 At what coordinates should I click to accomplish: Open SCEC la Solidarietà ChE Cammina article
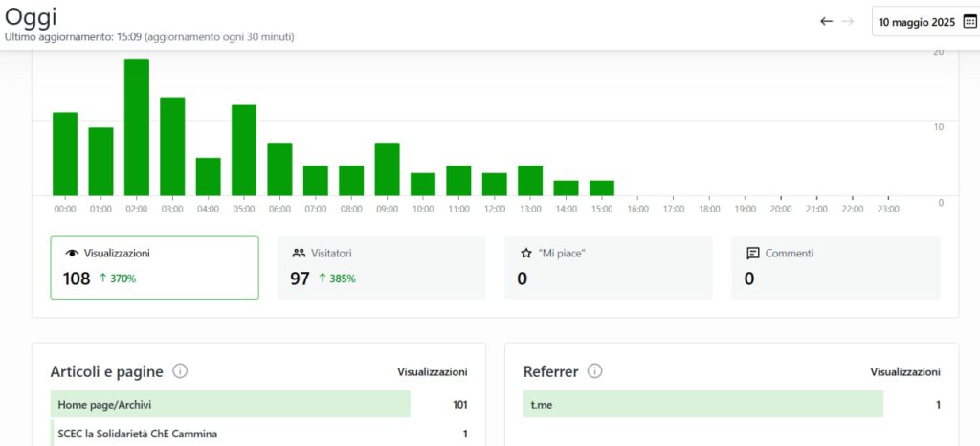(x=138, y=434)
